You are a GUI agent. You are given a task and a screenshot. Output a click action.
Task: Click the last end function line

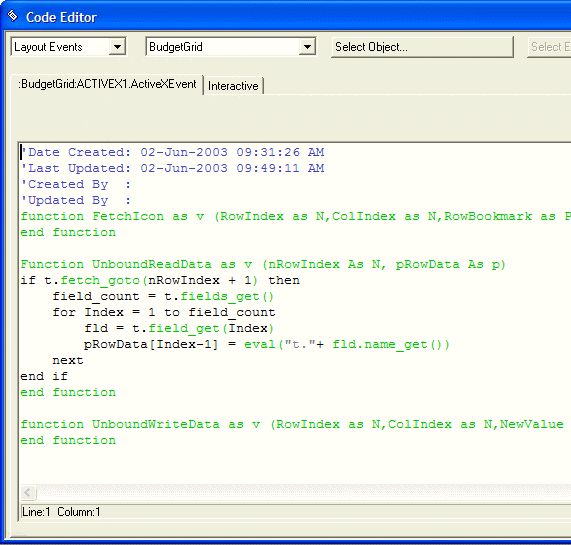coord(68,441)
